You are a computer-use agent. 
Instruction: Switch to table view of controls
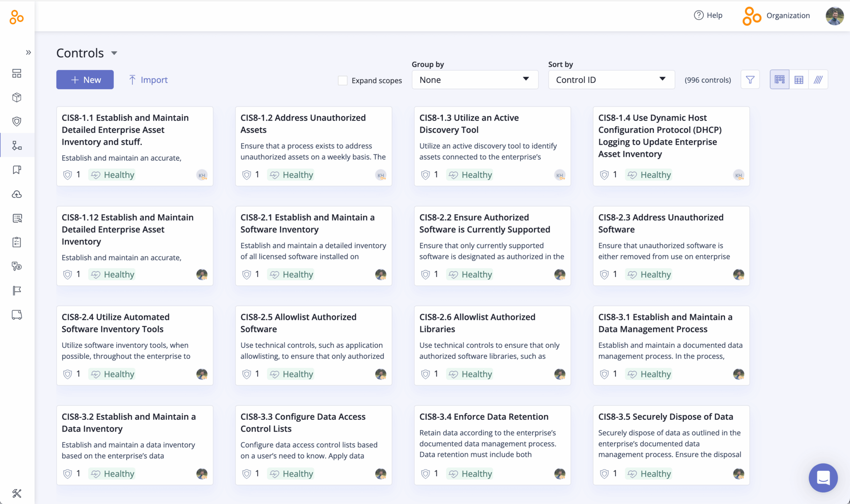pyautogui.click(x=799, y=79)
